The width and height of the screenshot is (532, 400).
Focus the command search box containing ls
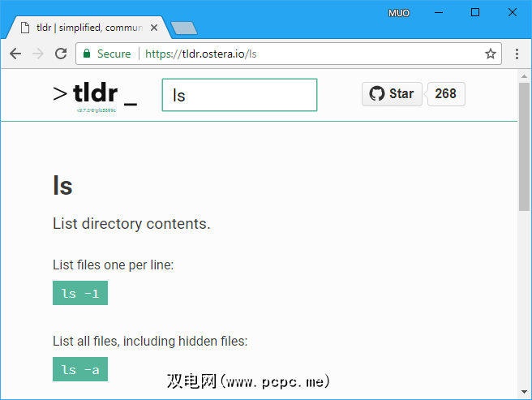coord(239,95)
